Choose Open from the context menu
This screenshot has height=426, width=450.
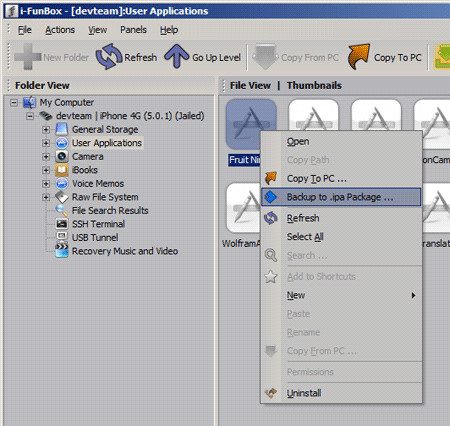pos(341,141)
